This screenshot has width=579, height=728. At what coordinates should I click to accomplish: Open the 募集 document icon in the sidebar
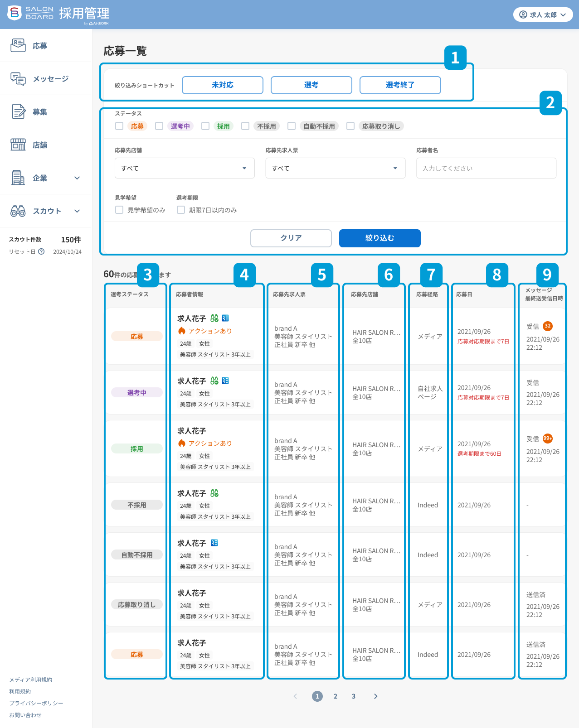pyautogui.click(x=18, y=111)
